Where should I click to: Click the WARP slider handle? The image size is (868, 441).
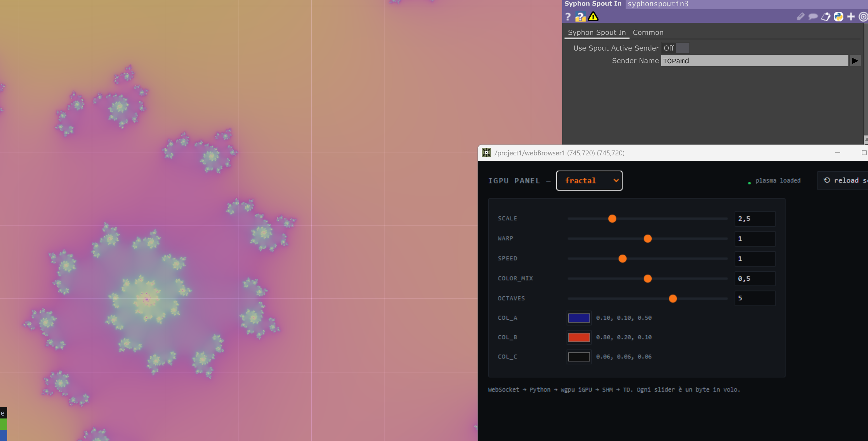[x=647, y=239]
